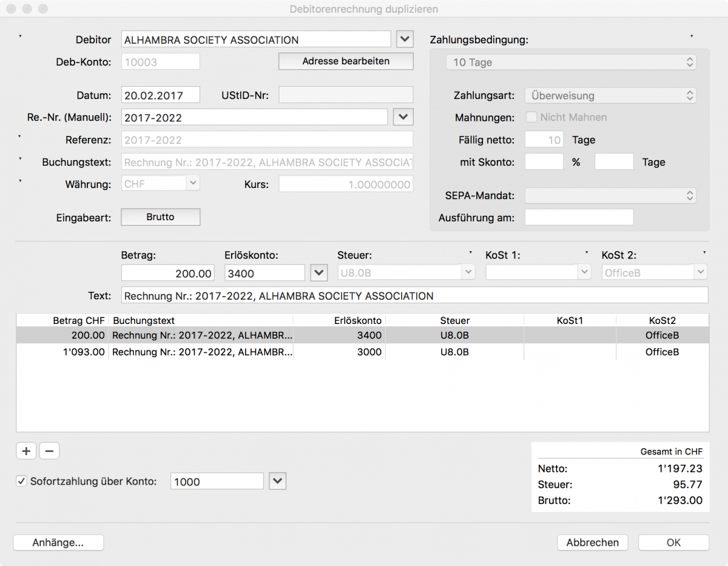Cancel with the Abbrechen button
728x566 pixels.
point(592,542)
